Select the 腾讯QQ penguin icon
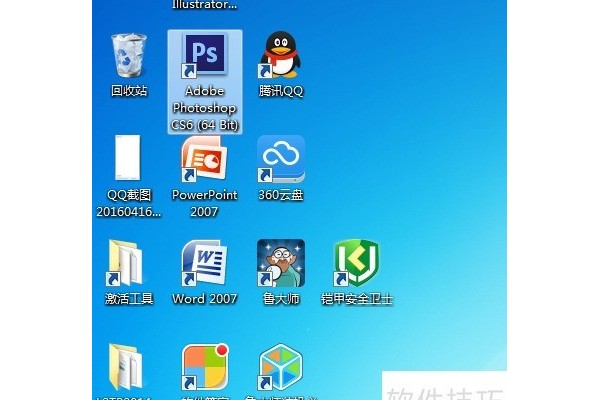This screenshot has width=600, height=400. click(x=280, y=54)
